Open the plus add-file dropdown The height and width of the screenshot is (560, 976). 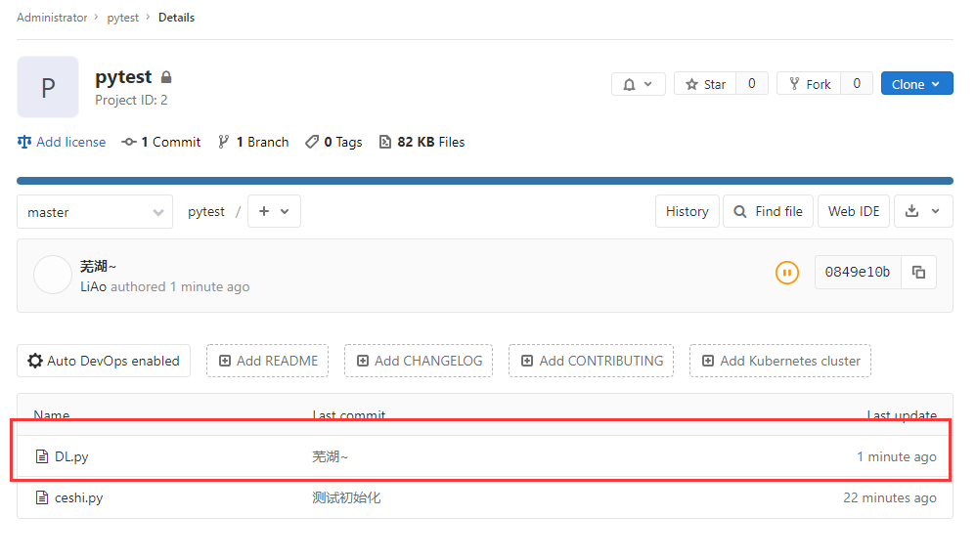pyautogui.click(x=274, y=211)
